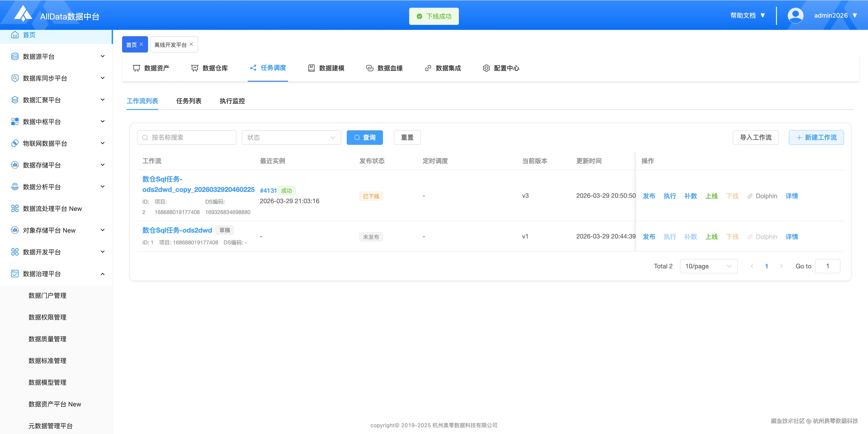Image resolution: width=868 pixels, height=434 pixels.
Task: Click the Go to page input field
Action: pos(828,266)
